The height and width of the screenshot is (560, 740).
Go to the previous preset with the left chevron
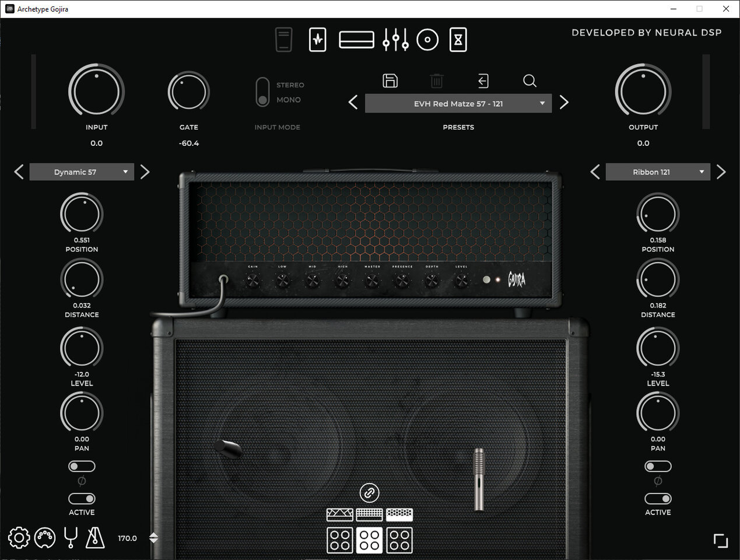pos(353,103)
